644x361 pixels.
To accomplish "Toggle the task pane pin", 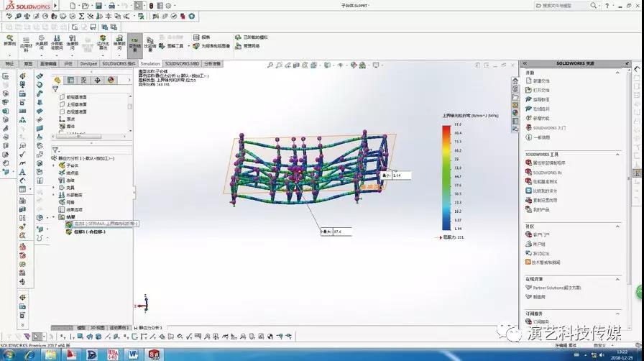I will 627,63.
